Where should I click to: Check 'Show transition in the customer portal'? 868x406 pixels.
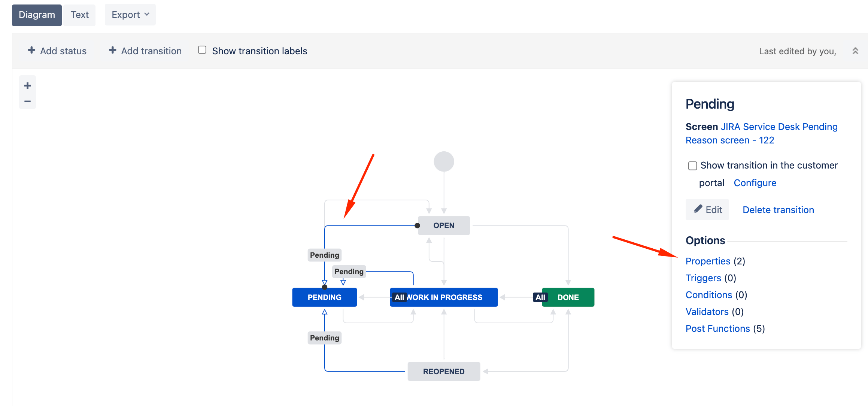pos(692,166)
